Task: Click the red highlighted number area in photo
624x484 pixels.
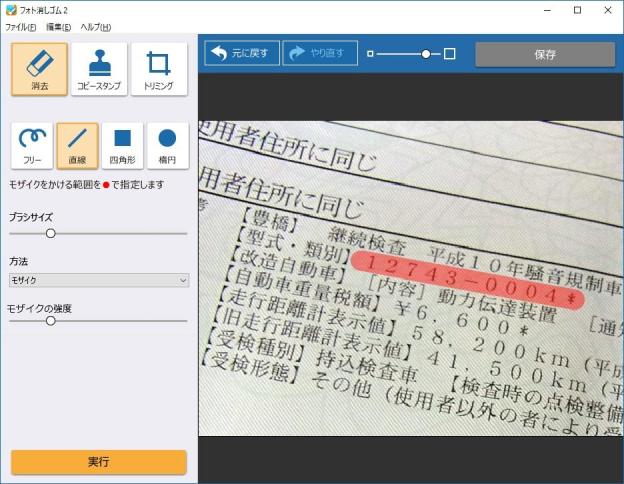Action: tap(468, 279)
